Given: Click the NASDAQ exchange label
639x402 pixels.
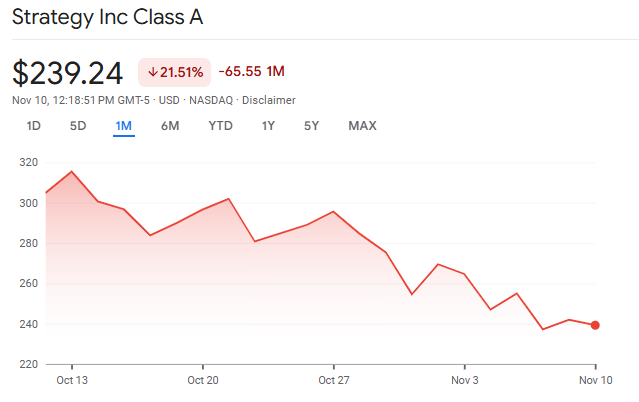Looking at the screenshot, I should tap(211, 100).
